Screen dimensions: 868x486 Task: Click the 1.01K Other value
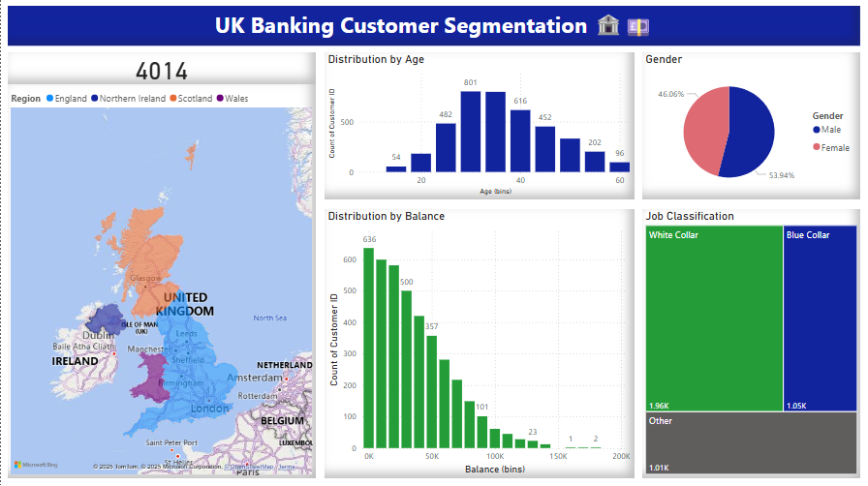click(659, 468)
